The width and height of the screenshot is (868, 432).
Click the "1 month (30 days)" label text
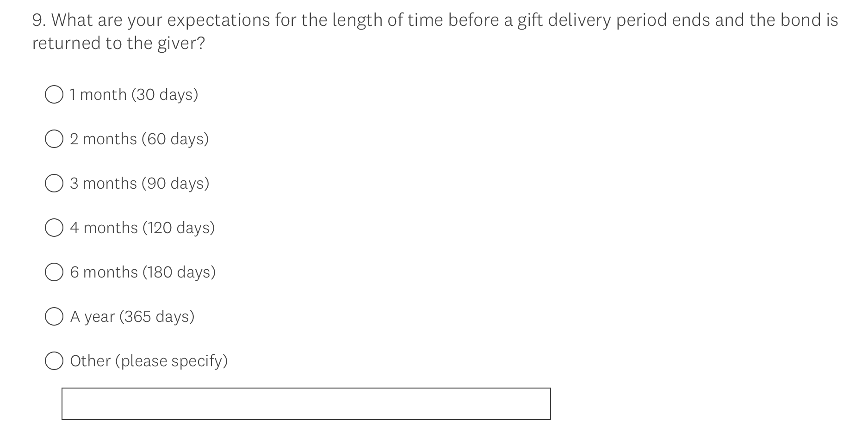tap(134, 94)
